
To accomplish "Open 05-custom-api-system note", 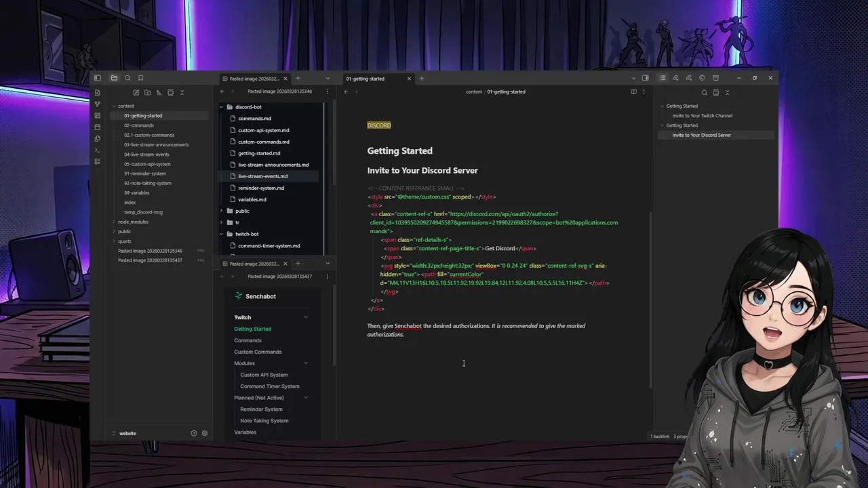I will point(147,164).
